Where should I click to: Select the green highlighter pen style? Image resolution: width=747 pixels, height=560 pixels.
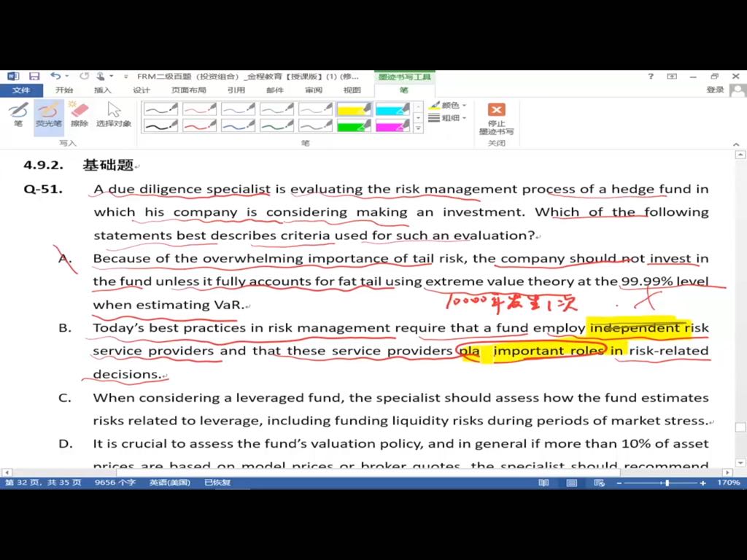click(354, 125)
